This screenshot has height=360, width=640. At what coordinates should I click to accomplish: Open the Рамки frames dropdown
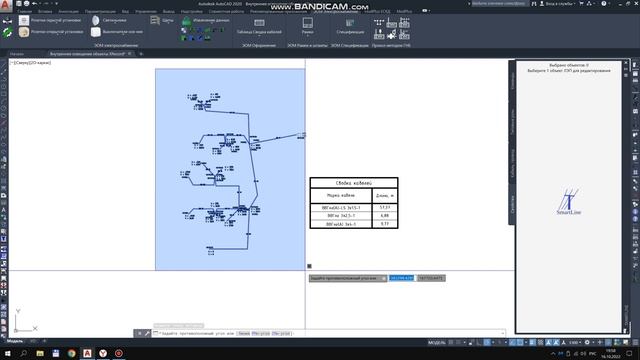click(x=307, y=27)
